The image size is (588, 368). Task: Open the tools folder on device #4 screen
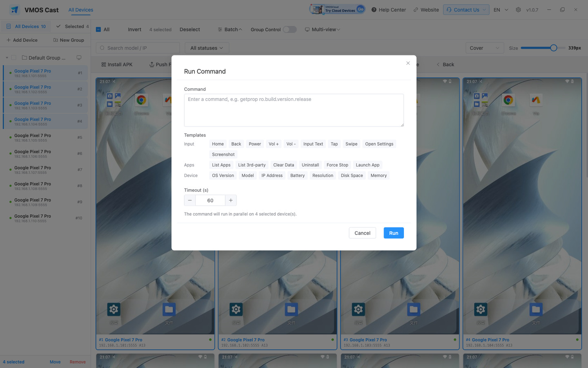tap(481, 100)
